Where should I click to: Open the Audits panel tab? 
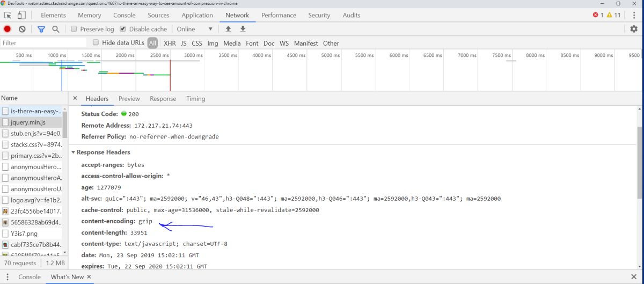coord(352,15)
